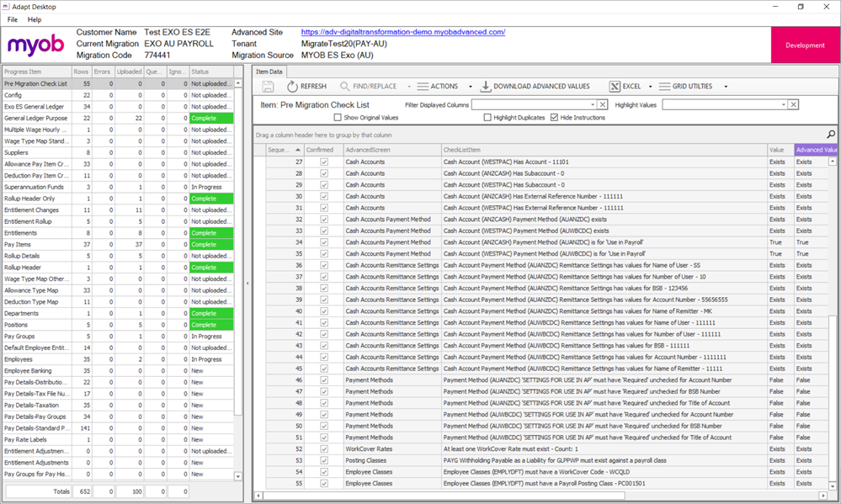The width and height of the screenshot is (841, 504).
Task: Enable Show Original Values
Action: pos(335,115)
